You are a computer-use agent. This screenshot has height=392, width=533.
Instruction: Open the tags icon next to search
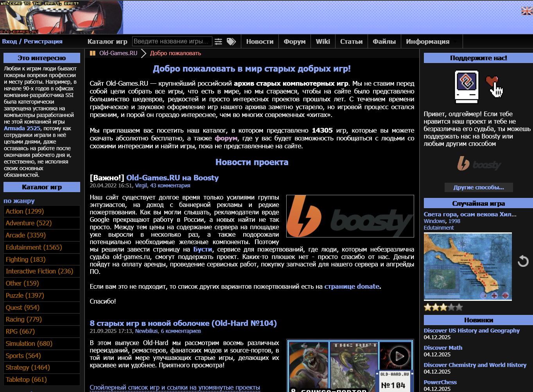tap(232, 41)
